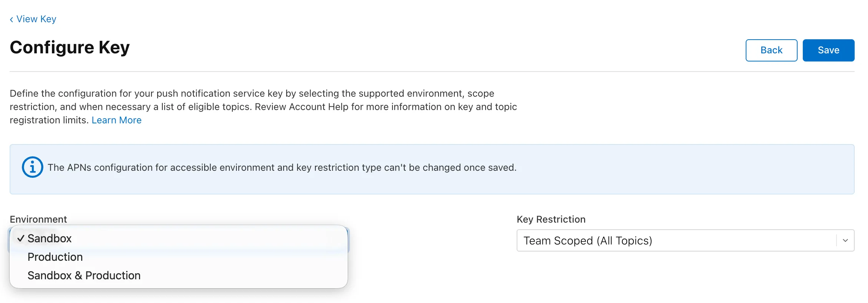The height and width of the screenshot is (303, 868).
Task: Click the outlined Back button
Action: click(771, 50)
